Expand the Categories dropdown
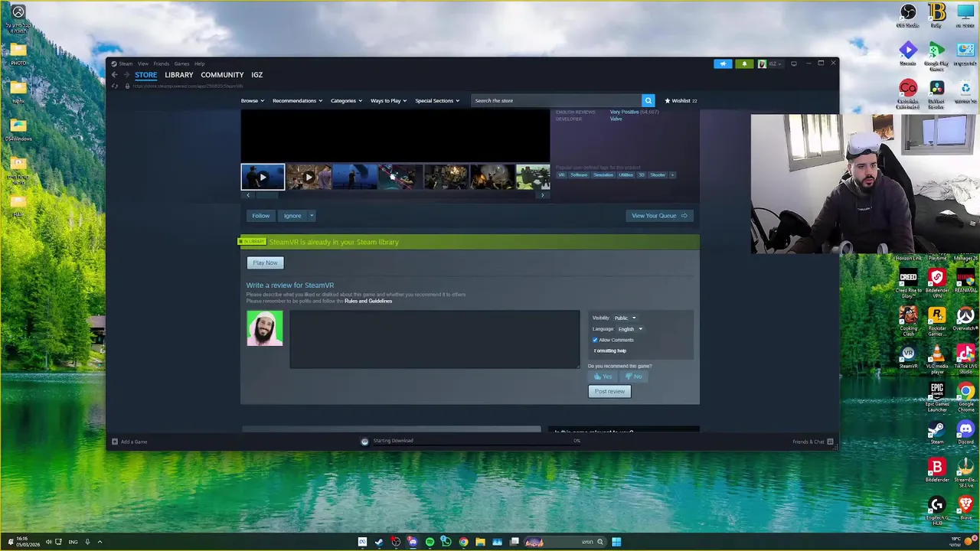 point(346,100)
